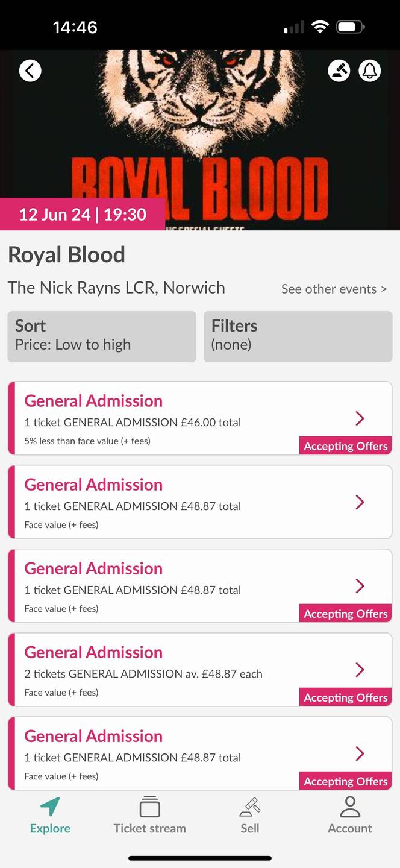Tap See other events link
This screenshot has width=400, height=868.
[334, 289]
